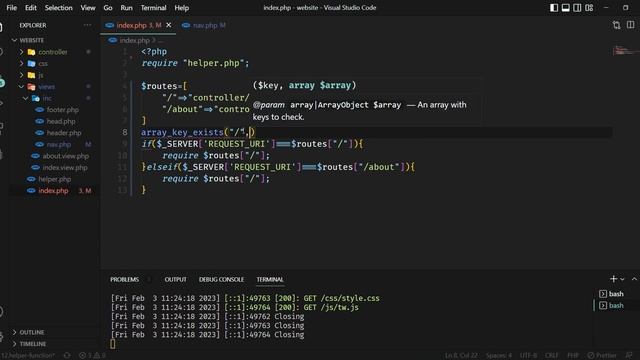Viewport: 640px width, 360px height.
Task: Select the first bash terminal entry
Action: pyautogui.click(x=616, y=294)
